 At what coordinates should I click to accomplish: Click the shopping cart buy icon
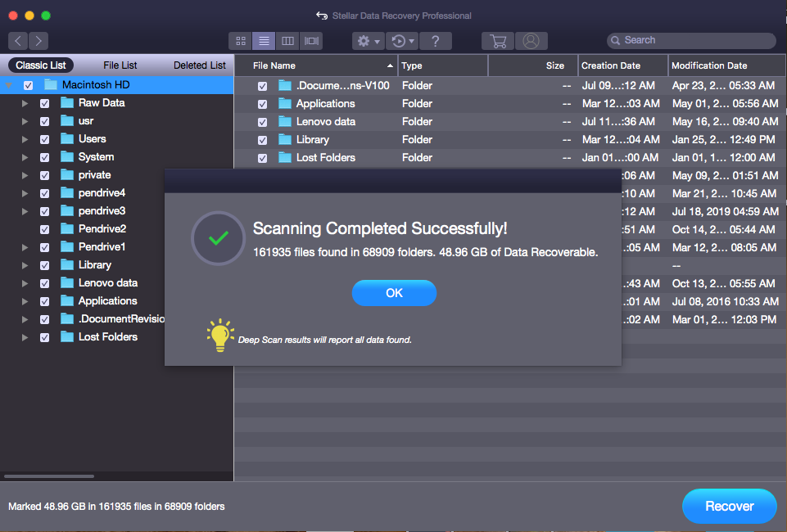pyautogui.click(x=498, y=41)
